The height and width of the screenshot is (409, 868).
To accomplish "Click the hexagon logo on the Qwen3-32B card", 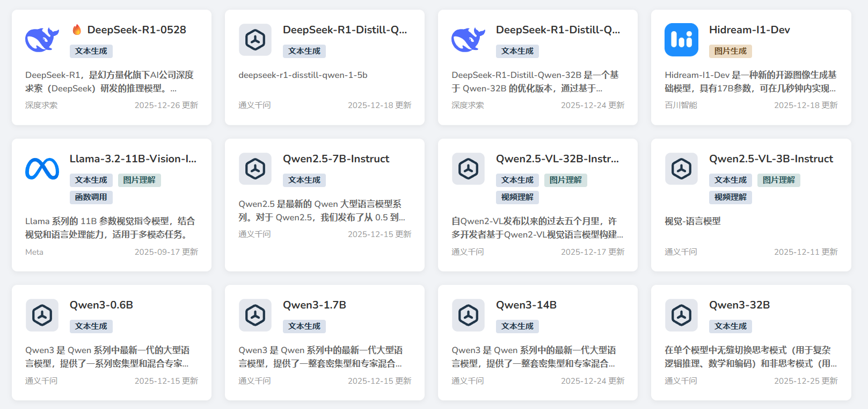I will 682,315.
